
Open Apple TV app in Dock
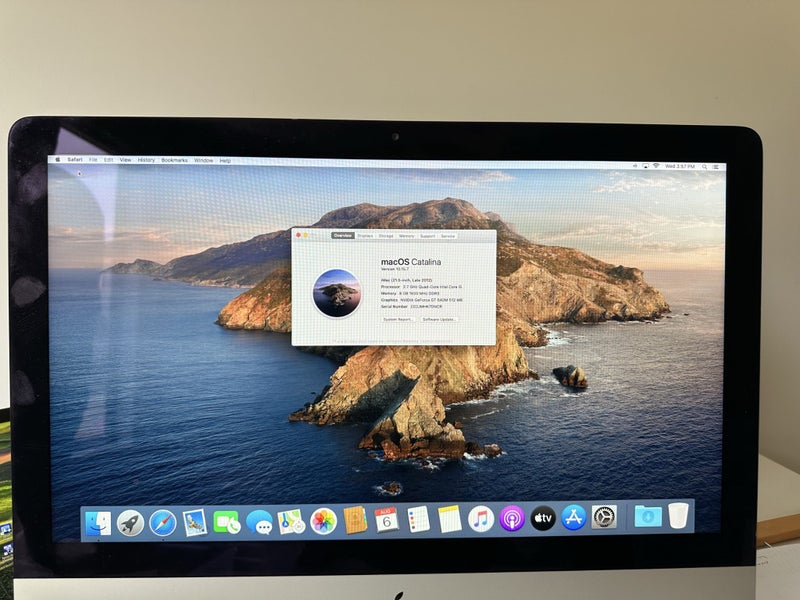point(543,518)
